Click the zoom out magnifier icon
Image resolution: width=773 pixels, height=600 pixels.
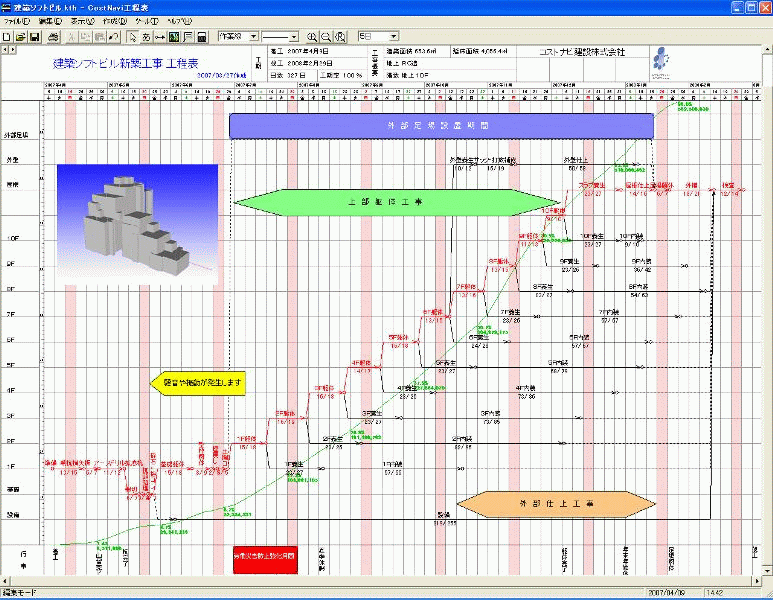coord(327,37)
